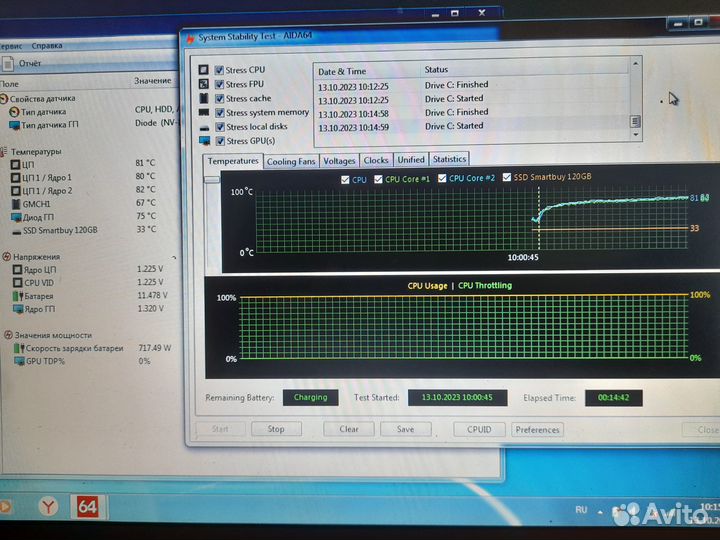Toggle Stress system memory checkbox
Image resolution: width=720 pixels, height=540 pixels.
(x=219, y=112)
